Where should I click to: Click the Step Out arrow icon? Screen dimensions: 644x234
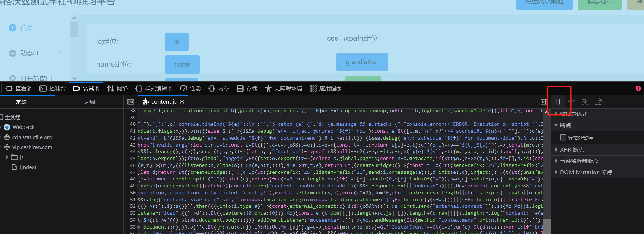[599, 102]
